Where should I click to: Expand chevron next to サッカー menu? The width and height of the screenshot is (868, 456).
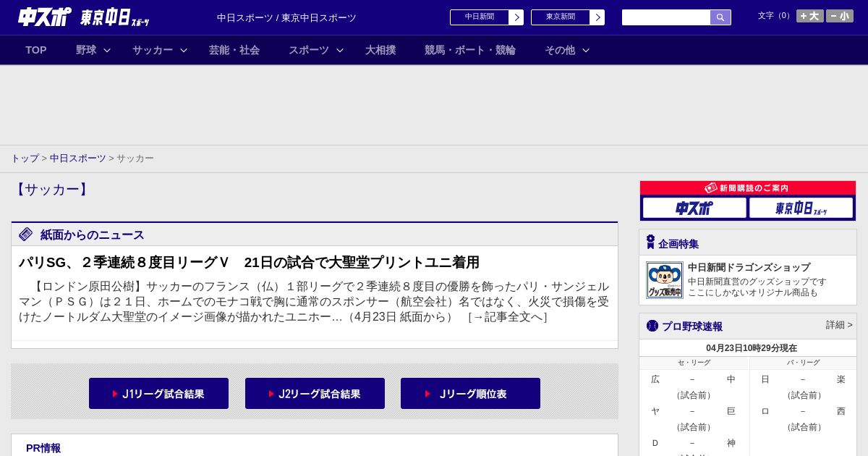pos(184,50)
